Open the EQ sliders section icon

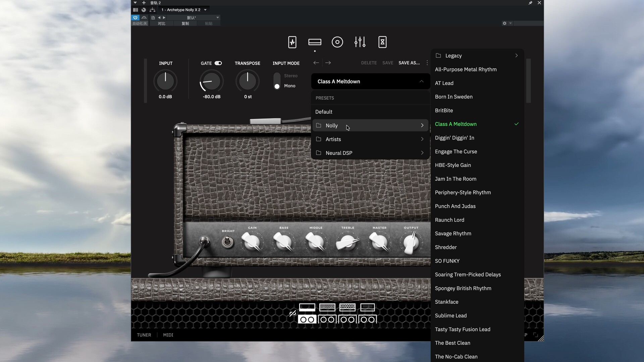coord(360,42)
